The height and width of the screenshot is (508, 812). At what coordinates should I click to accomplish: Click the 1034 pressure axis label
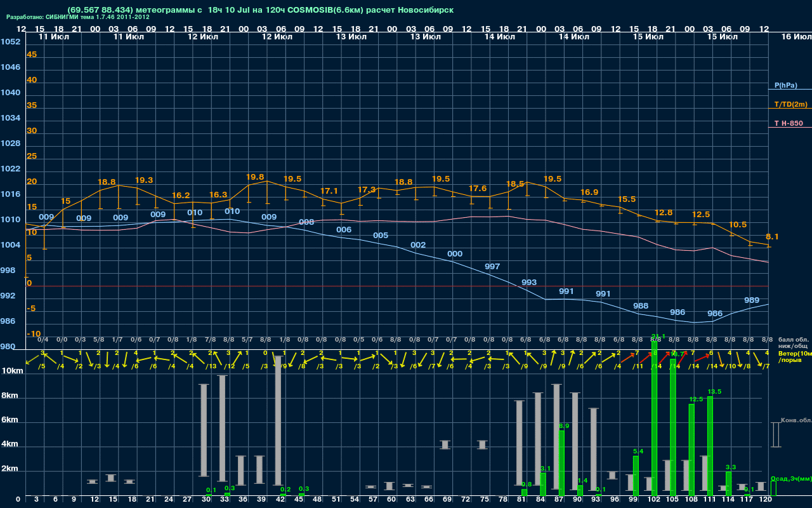pyautogui.click(x=10, y=118)
